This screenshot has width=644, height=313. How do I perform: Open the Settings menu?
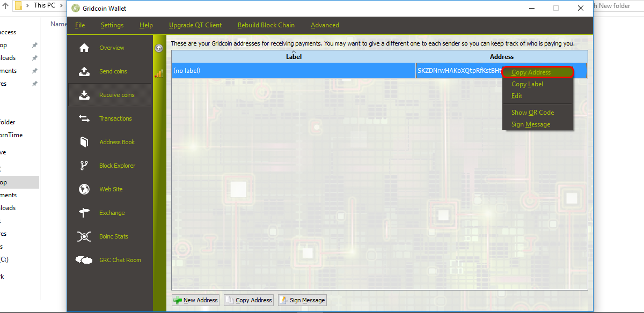pyautogui.click(x=112, y=25)
